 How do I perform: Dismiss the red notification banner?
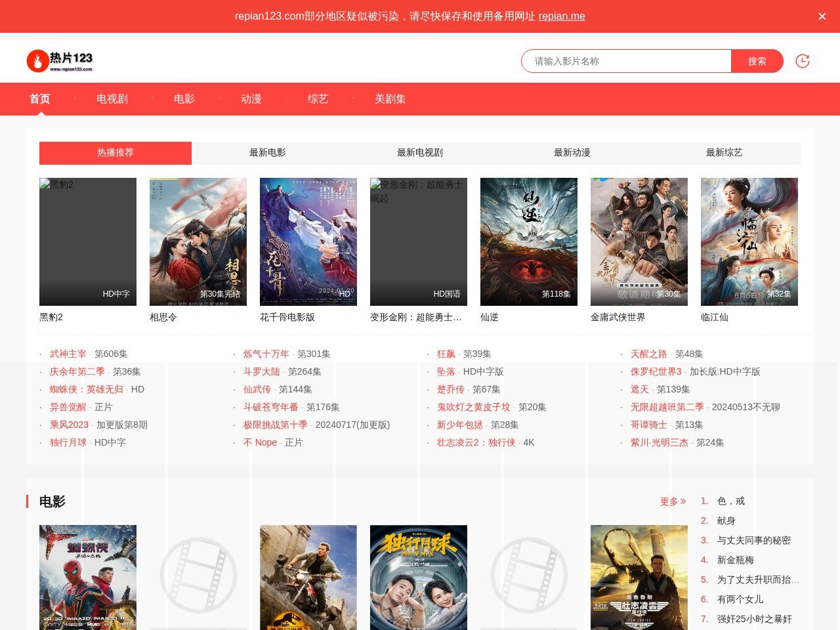tap(822, 16)
